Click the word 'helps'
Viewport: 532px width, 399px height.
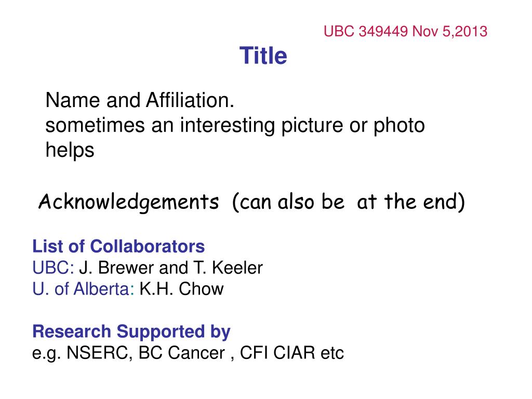tap(70, 150)
